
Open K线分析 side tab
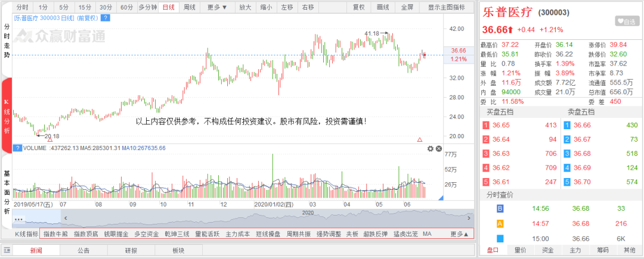coord(7,116)
